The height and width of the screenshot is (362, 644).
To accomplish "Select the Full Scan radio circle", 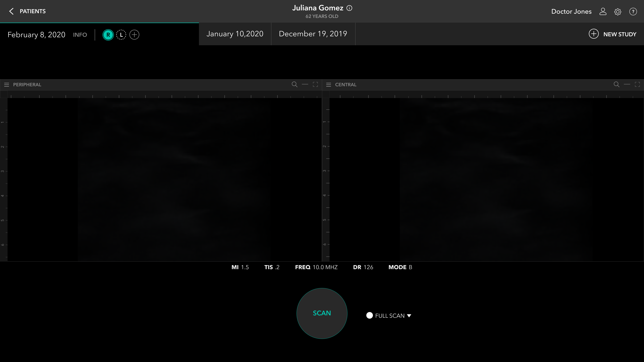I will click(x=369, y=316).
